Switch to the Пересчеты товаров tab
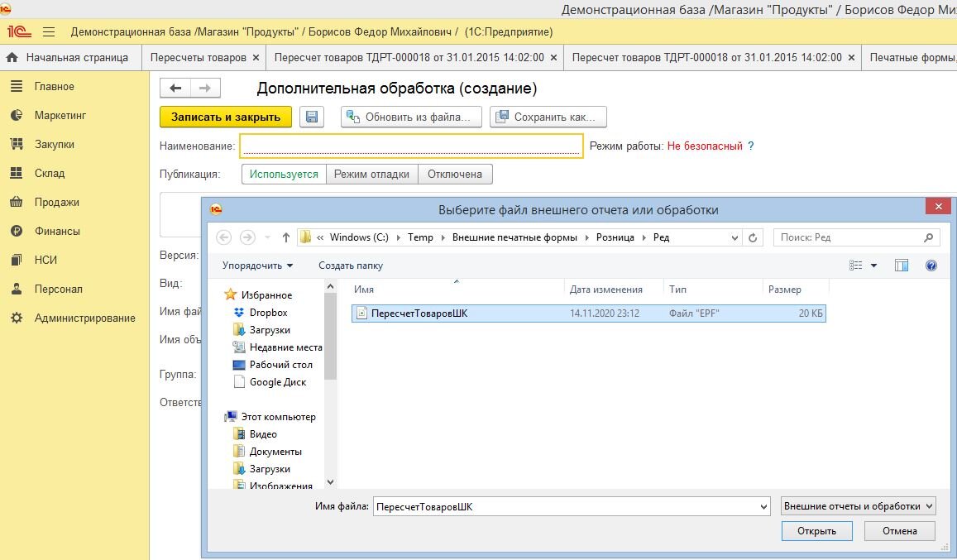This screenshot has height=560, width=957. click(x=199, y=57)
